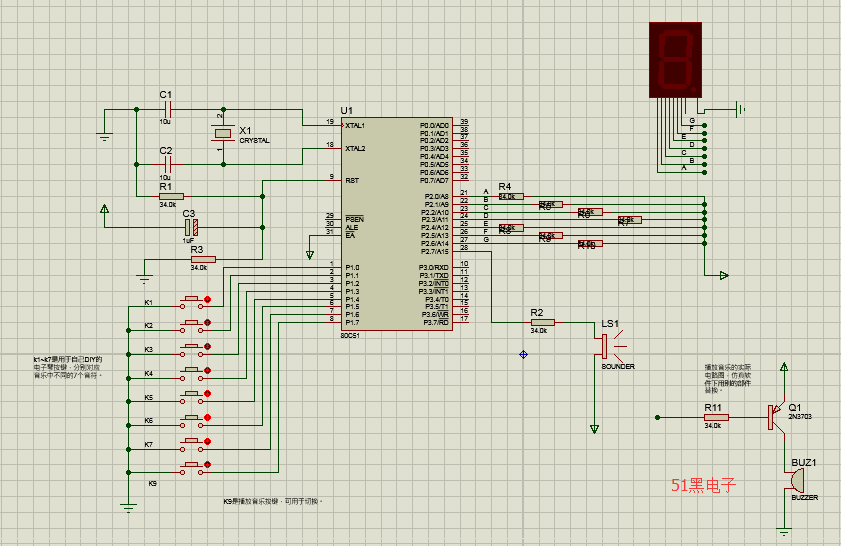Toggle the red latch dot on K3
This screenshot has width=841, height=546.
coord(208,346)
